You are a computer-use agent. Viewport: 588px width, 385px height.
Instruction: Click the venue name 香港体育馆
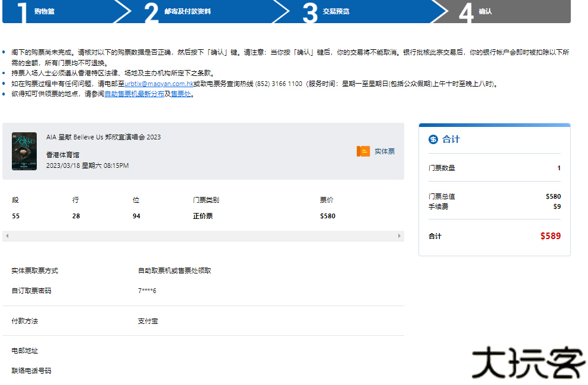(63, 155)
